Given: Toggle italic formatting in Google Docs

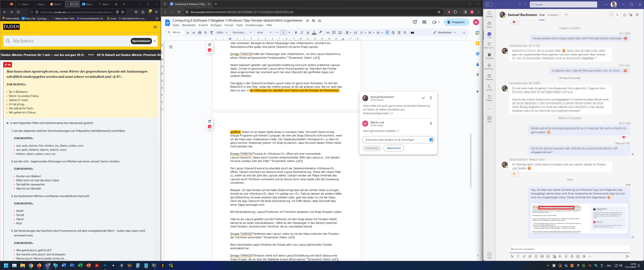Looking at the screenshot, I should [x=302, y=33].
